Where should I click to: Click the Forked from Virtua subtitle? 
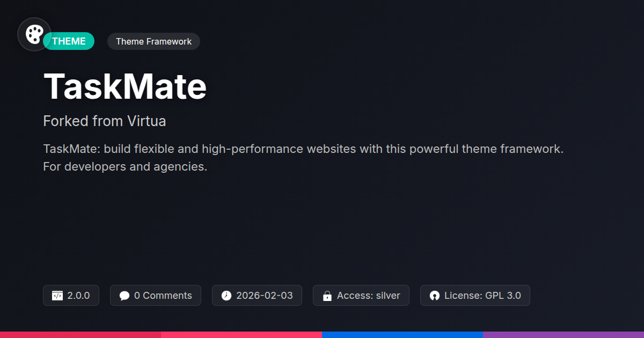point(105,121)
